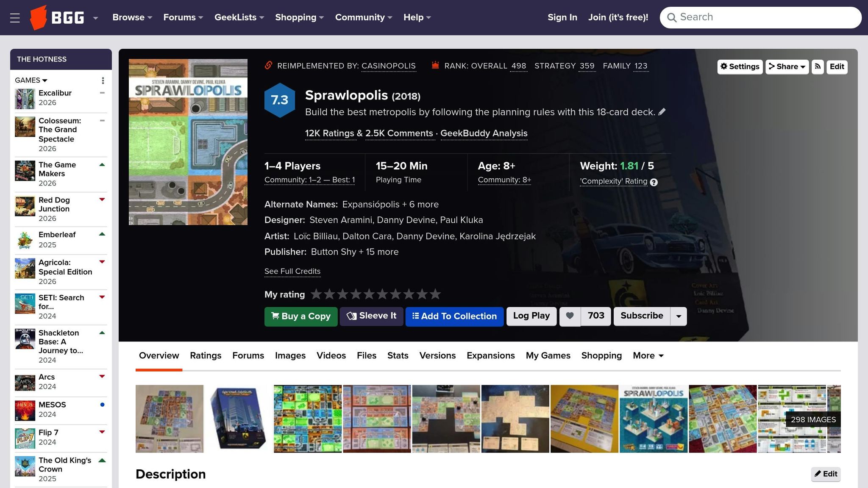Image resolution: width=868 pixels, height=488 pixels.
Task: Expand the GeekLists menu
Action: (239, 17)
